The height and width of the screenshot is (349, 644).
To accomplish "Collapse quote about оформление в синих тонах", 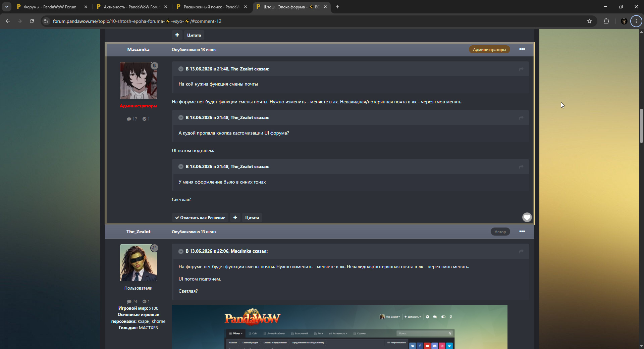I will pyautogui.click(x=181, y=167).
